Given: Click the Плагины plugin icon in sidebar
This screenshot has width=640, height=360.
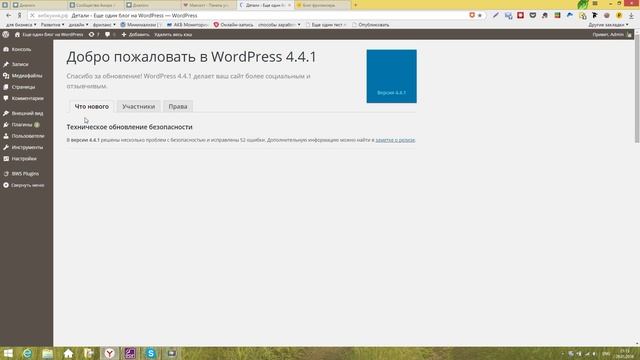Looking at the screenshot, I should [x=6, y=124].
